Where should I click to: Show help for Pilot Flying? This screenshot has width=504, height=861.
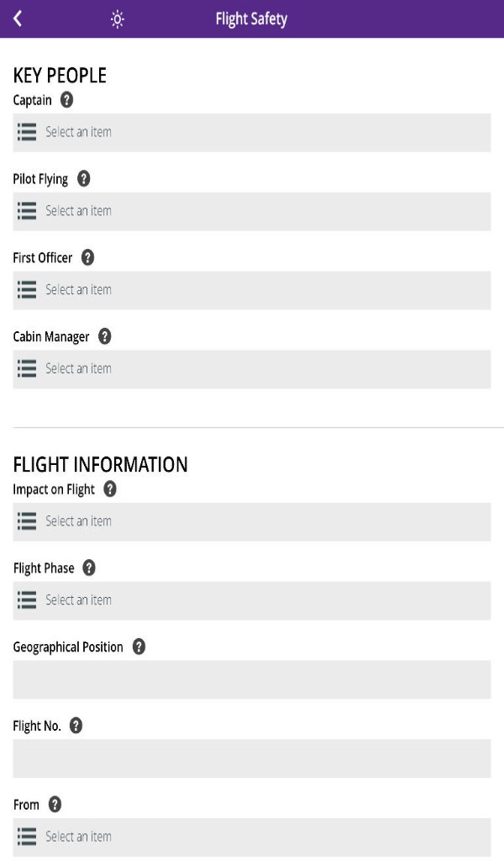pyautogui.click(x=83, y=179)
